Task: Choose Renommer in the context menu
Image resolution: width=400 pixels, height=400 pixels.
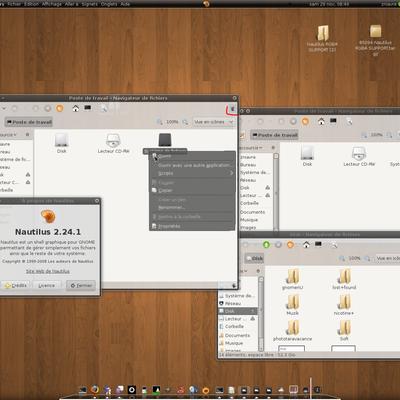Action: 192,207
